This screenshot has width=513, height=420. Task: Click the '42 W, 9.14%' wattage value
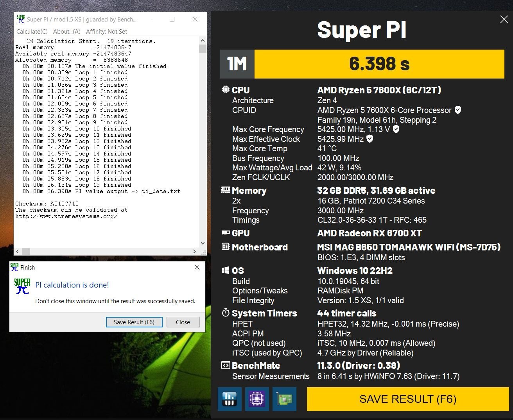(x=339, y=168)
